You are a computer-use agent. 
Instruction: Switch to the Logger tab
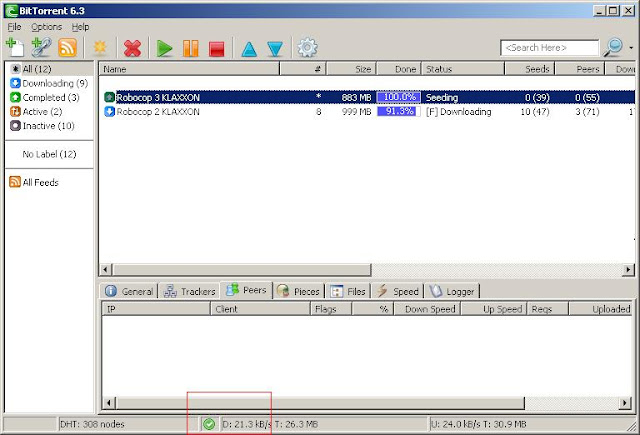452,291
